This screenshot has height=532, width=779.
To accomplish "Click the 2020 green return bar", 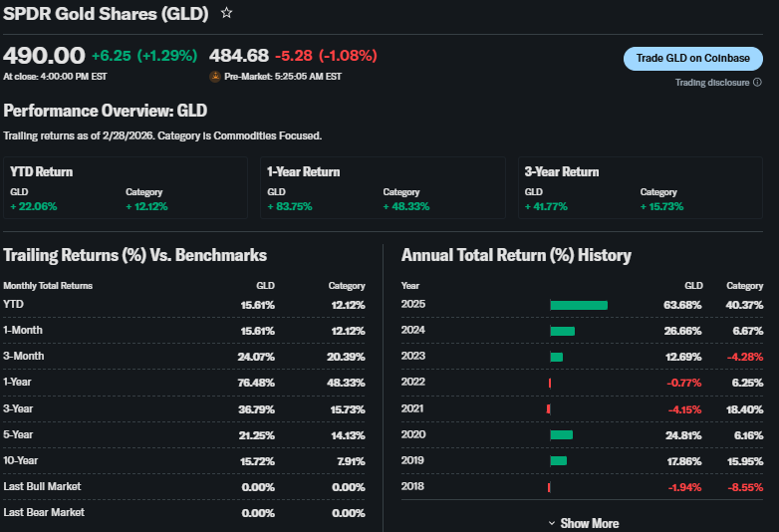I will click(561, 434).
